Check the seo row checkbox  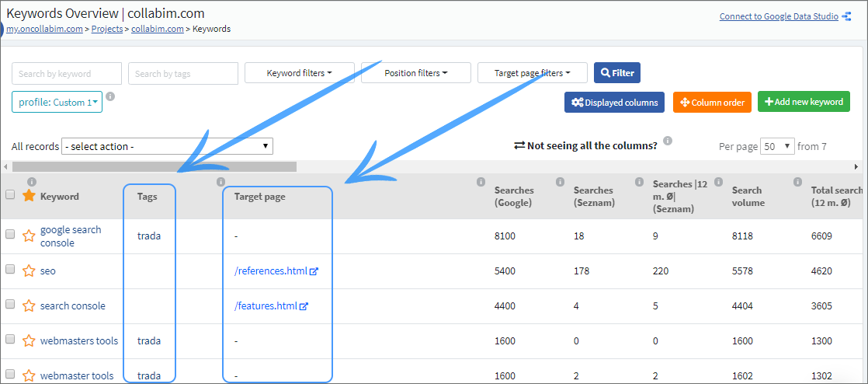point(10,269)
